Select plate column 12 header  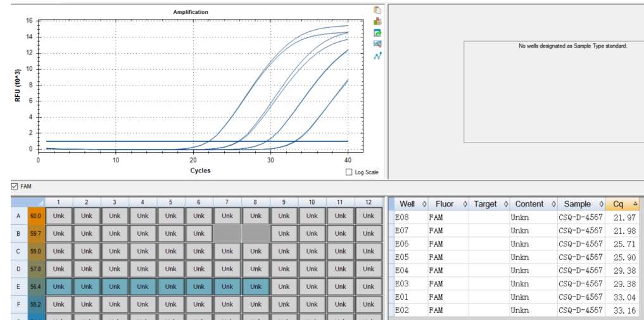(369, 202)
